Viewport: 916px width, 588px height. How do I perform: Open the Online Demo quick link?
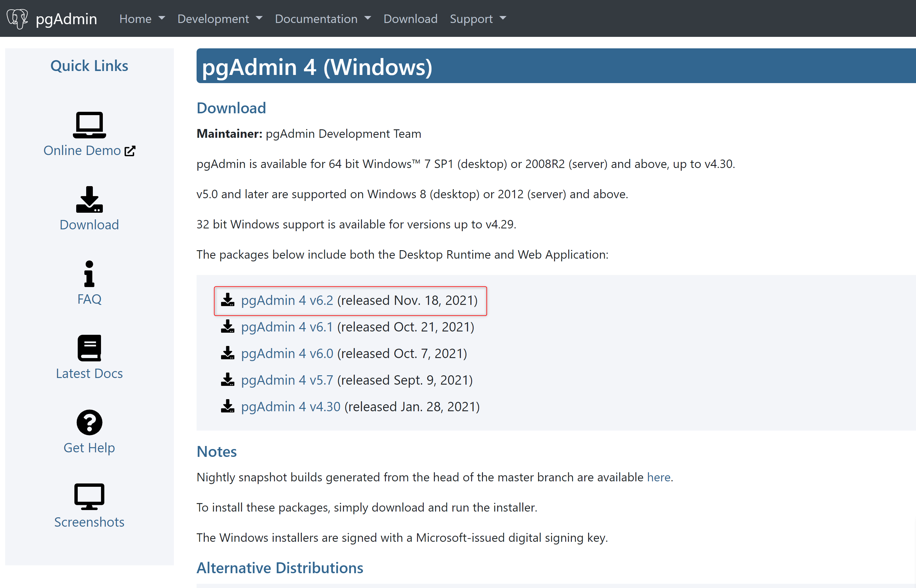click(82, 150)
